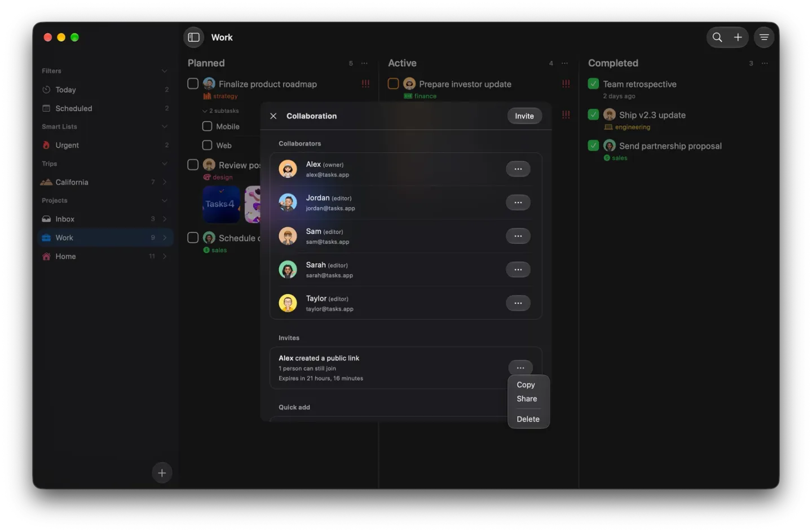The width and height of the screenshot is (812, 532).
Task: Open Active column more options
Action: click(564, 63)
